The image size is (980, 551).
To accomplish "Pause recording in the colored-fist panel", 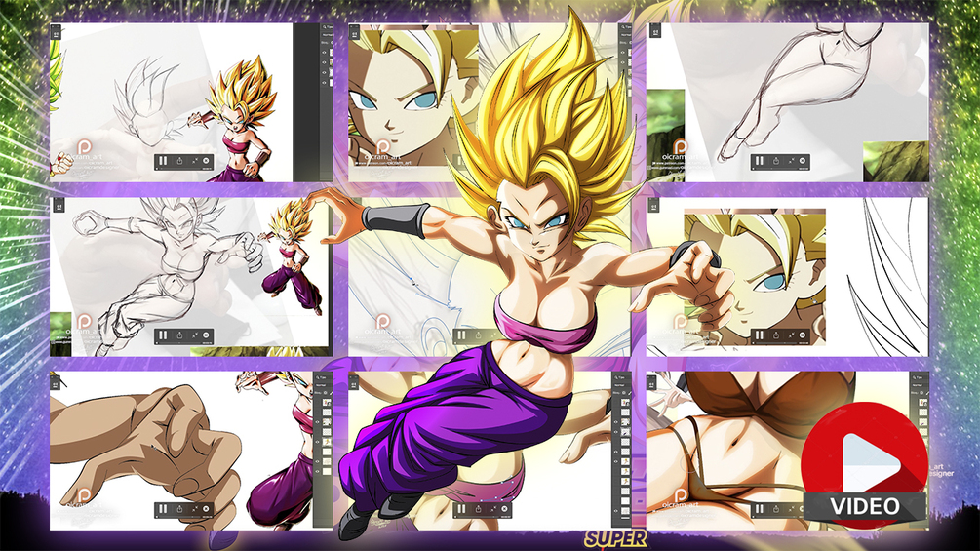I will pos(163,509).
